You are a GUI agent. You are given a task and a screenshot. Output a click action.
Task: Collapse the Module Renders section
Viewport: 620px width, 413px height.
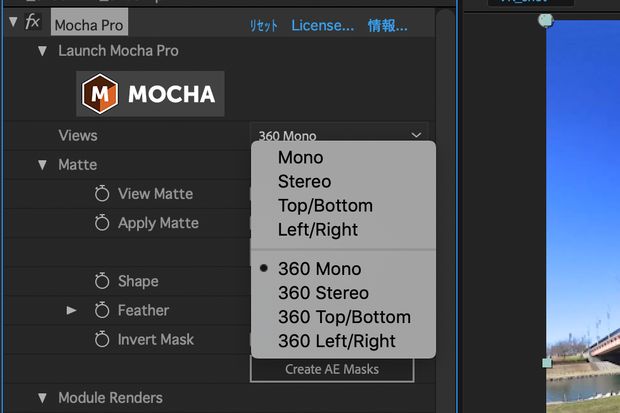[x=42, y=398]
